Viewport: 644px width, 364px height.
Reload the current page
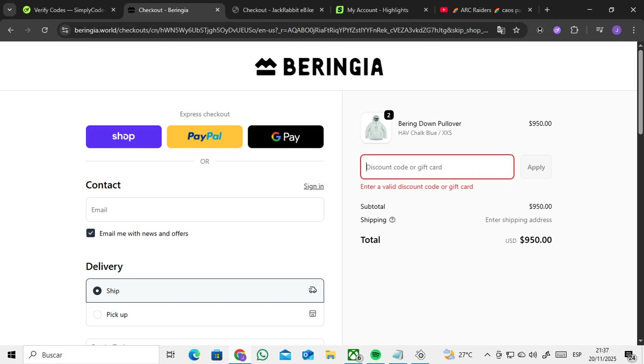(x=45, y=30)
